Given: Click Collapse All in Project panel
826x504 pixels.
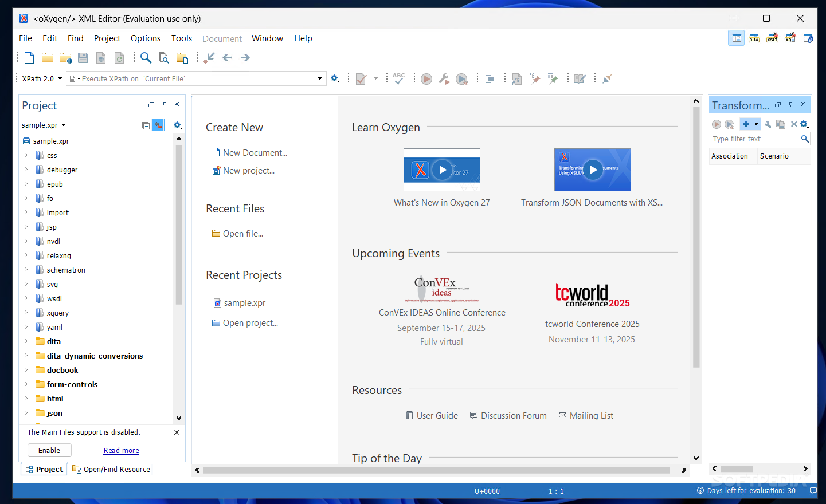Looking at the screenshot, I should click(x=146, y=125).
